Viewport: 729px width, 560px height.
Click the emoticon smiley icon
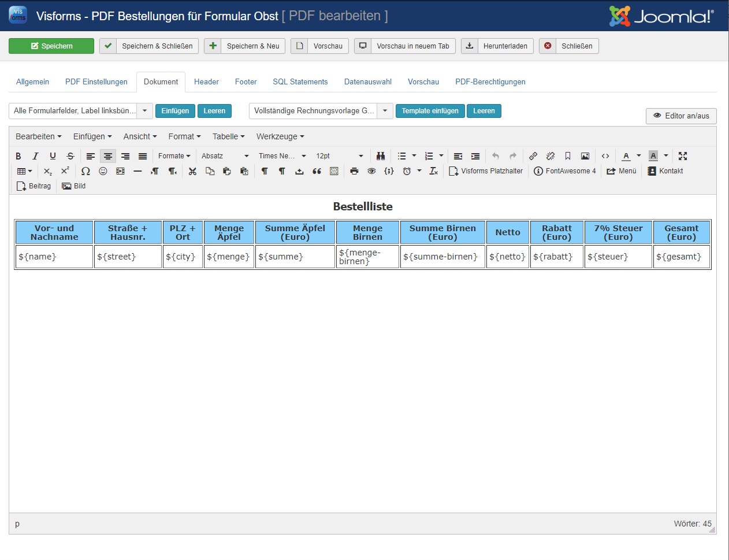(x=103, y=171)
